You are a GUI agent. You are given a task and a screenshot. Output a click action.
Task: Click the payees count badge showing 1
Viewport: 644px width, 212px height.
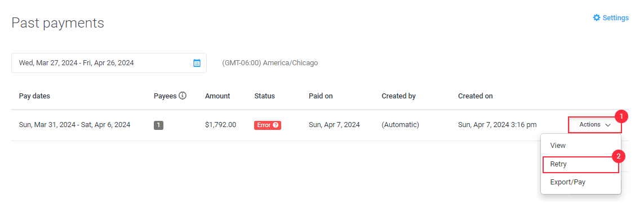(x=158, y=125)
